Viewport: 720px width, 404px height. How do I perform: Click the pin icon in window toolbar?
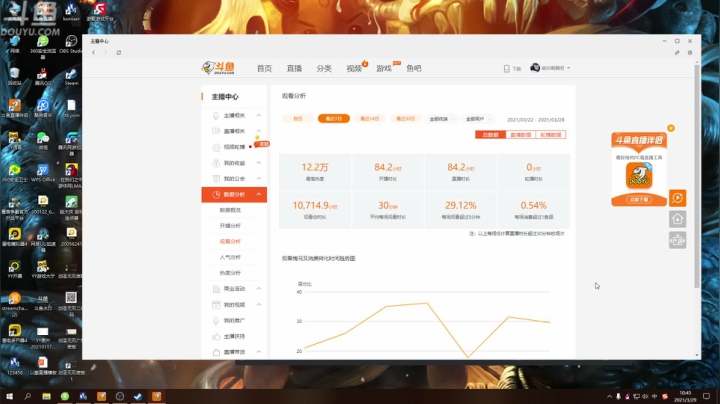(677, 53)
